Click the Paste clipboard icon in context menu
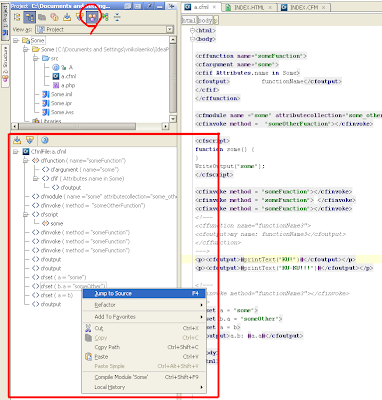This screenshot has height=400, width=382. click(88, 357)
